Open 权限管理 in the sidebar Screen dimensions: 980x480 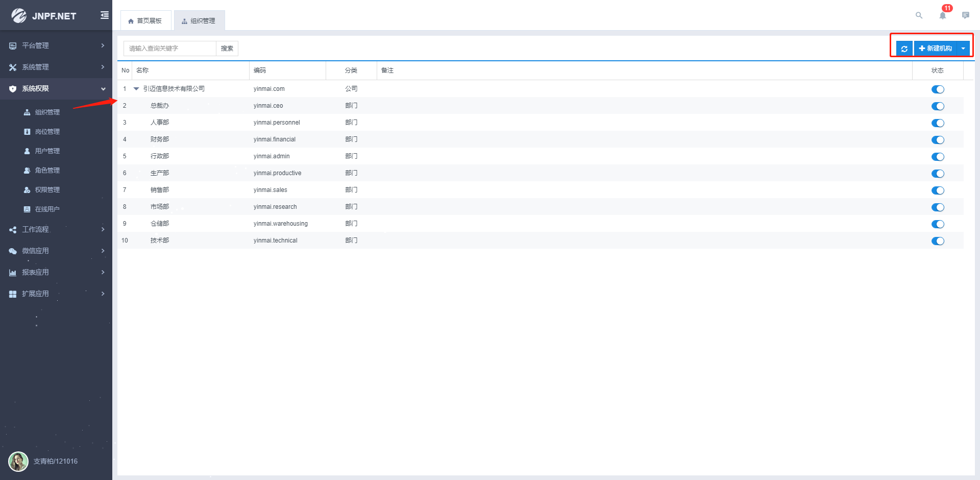pos(47,190)
